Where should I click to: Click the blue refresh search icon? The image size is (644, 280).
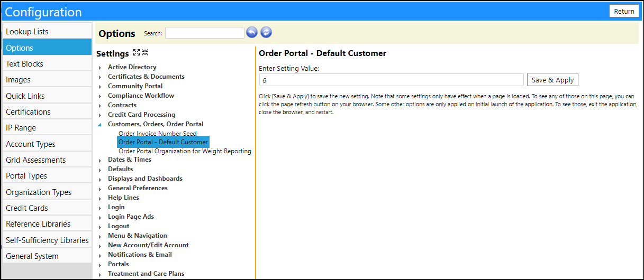[x=266, y=33]
